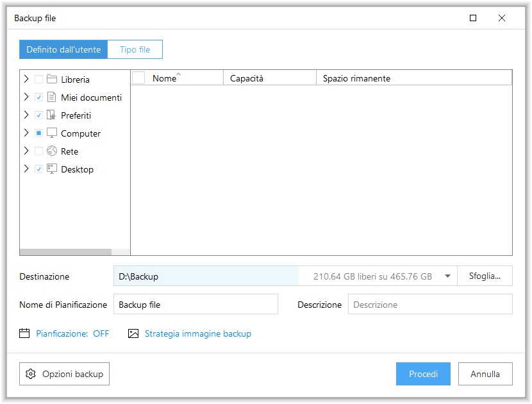The height and width of the screenshot is (404, 532).
Task: Click the calendar icon beside Pianficazione
Action: click(x=25, y=333)
